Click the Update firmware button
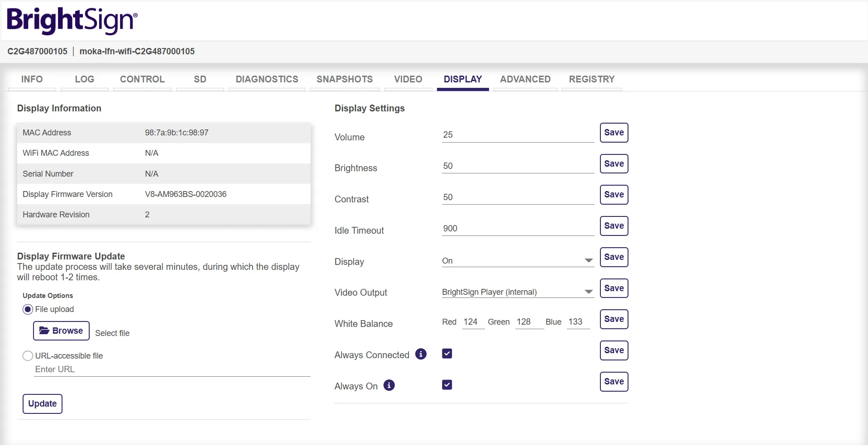The height and width of the screenshot is (446, 868). 43,404
